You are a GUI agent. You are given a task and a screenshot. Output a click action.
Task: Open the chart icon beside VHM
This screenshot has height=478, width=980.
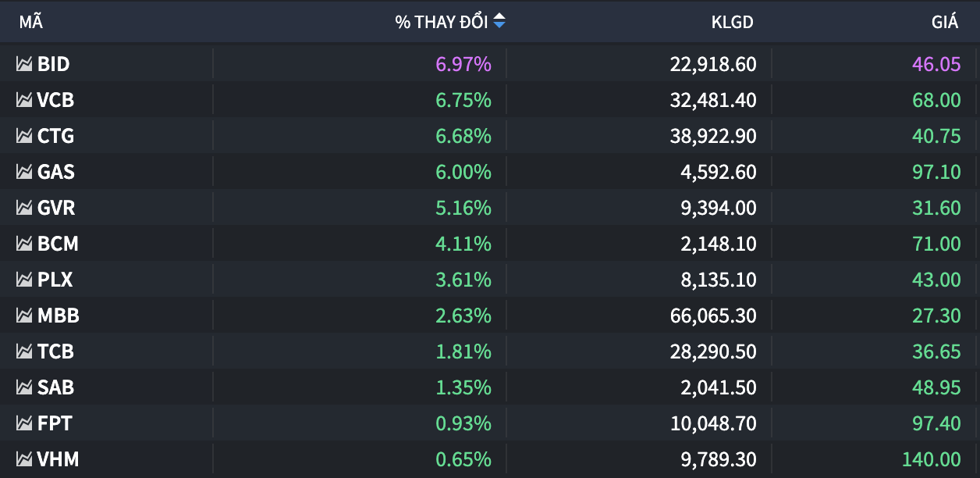tap(24, 459)
